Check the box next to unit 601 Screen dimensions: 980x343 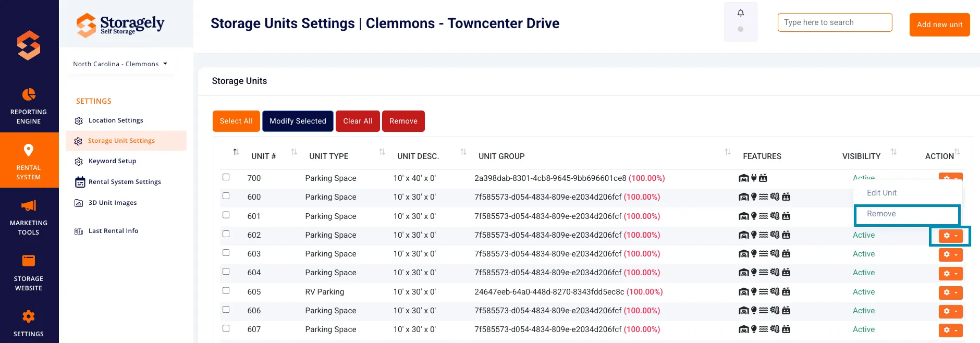pos(226,215)
